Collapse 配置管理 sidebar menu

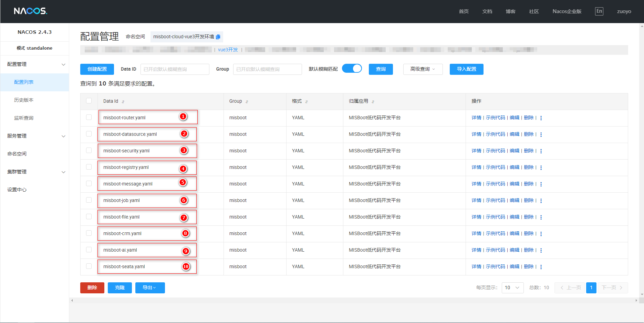34,64
